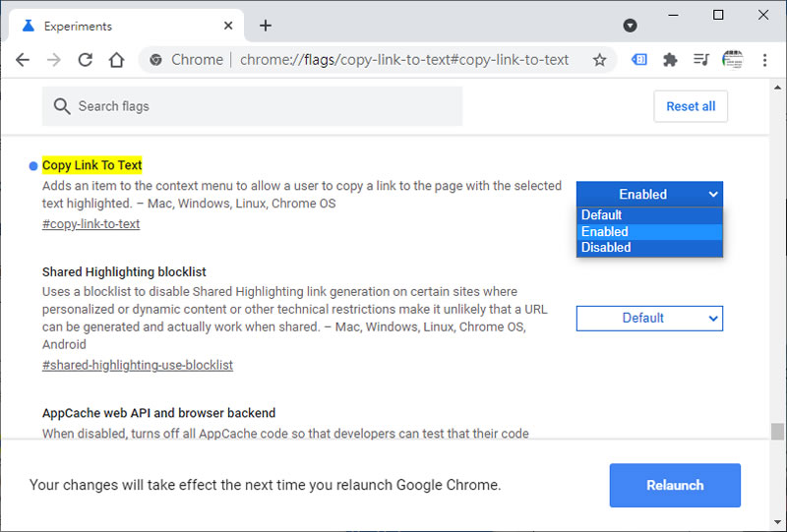Click the Copy Link To Text heading
787x532 pixels.
tap(91, 165)
